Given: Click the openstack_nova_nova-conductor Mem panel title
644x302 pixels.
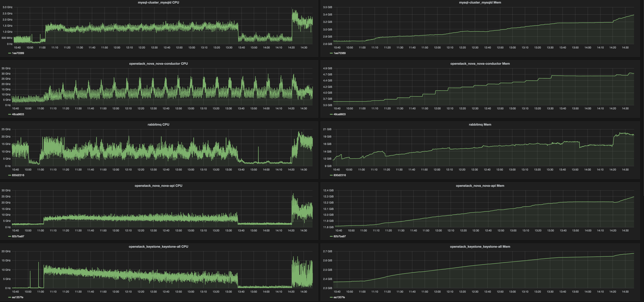Looking at the screenshot, I should 480,63.
